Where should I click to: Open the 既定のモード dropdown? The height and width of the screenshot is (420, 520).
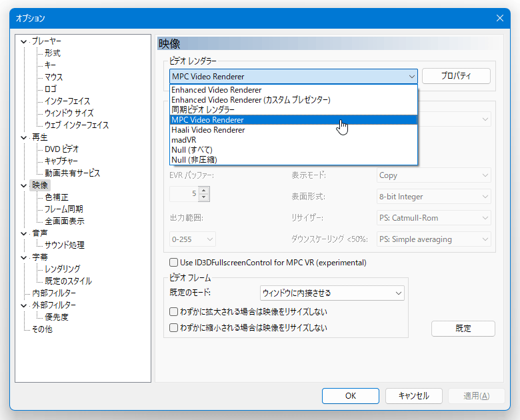(332, 293)
